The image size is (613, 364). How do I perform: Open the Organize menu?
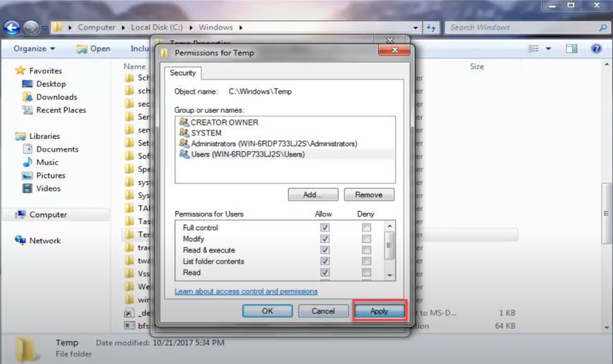(35, 49)
